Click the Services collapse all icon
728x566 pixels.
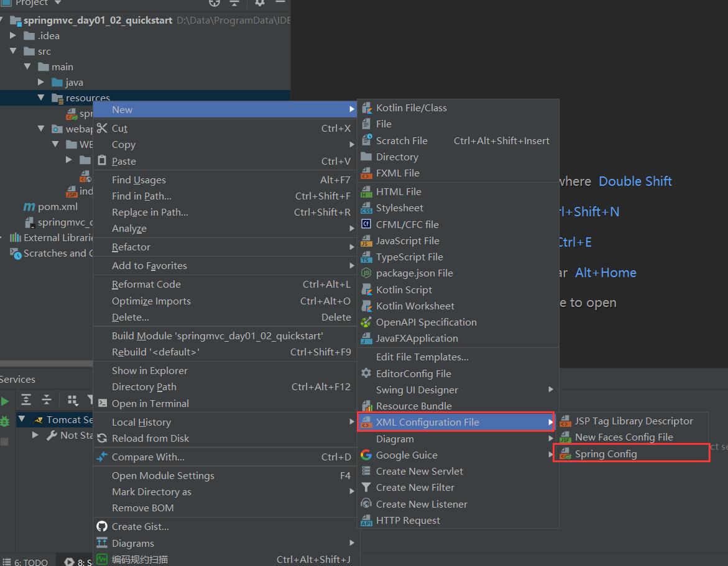pos(47,399)
